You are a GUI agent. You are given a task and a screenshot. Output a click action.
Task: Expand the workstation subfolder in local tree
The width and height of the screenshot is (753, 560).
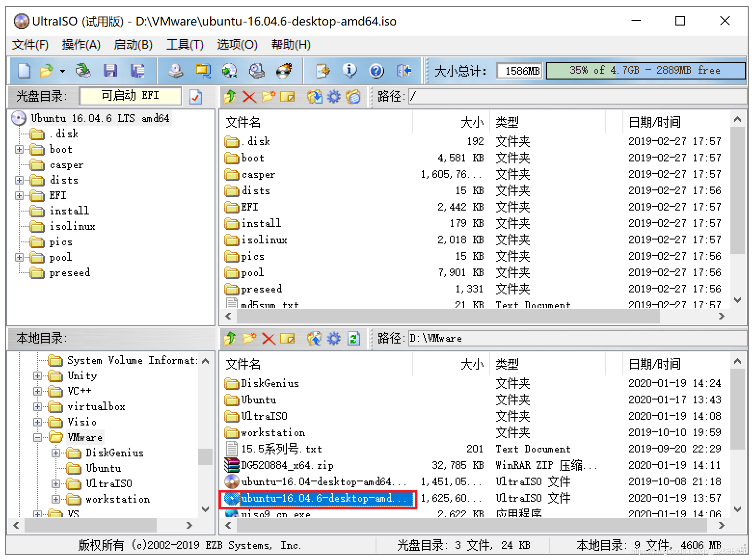pyautogui.click(x=56, y=499)
